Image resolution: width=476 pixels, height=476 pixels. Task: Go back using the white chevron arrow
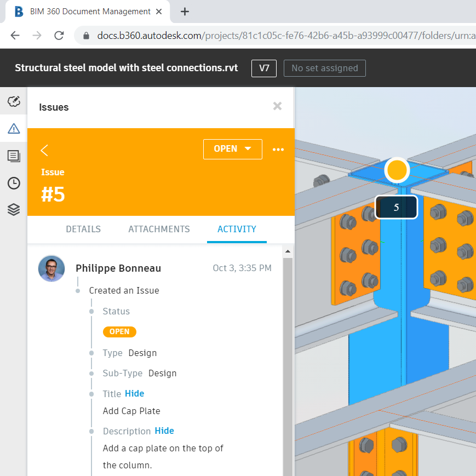[x=44, y=150]
